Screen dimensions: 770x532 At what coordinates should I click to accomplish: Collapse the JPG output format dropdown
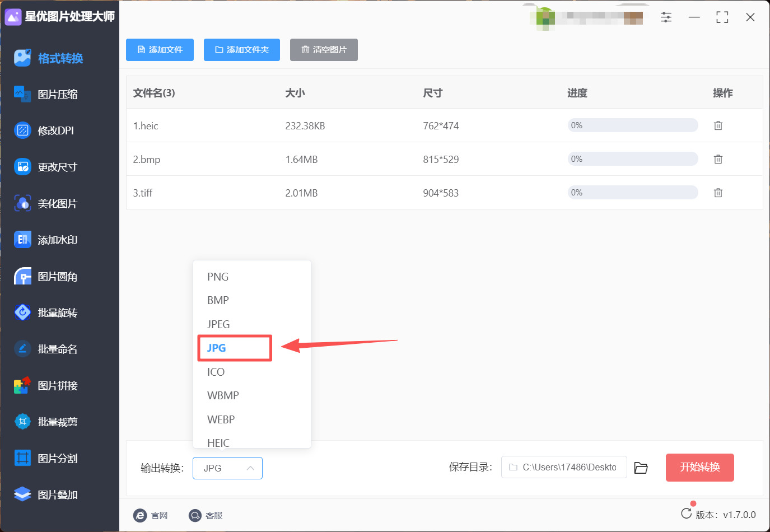coord(227,468)
